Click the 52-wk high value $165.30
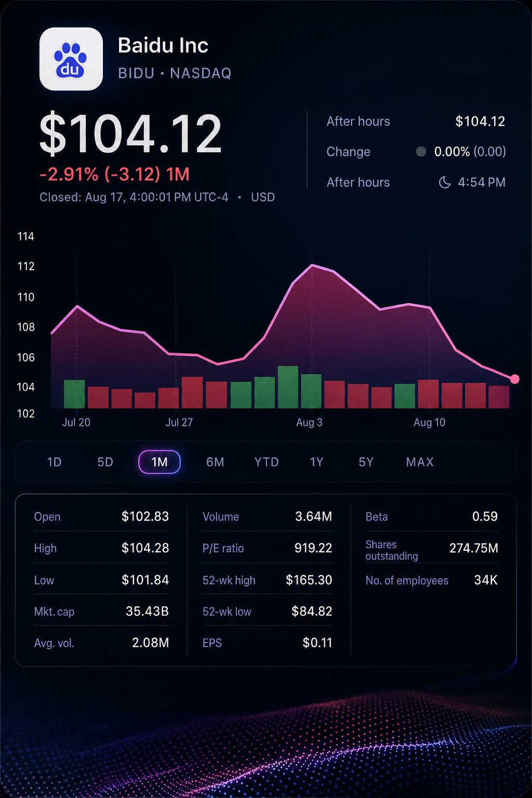The image size is (532, 798). coord(309,580)
